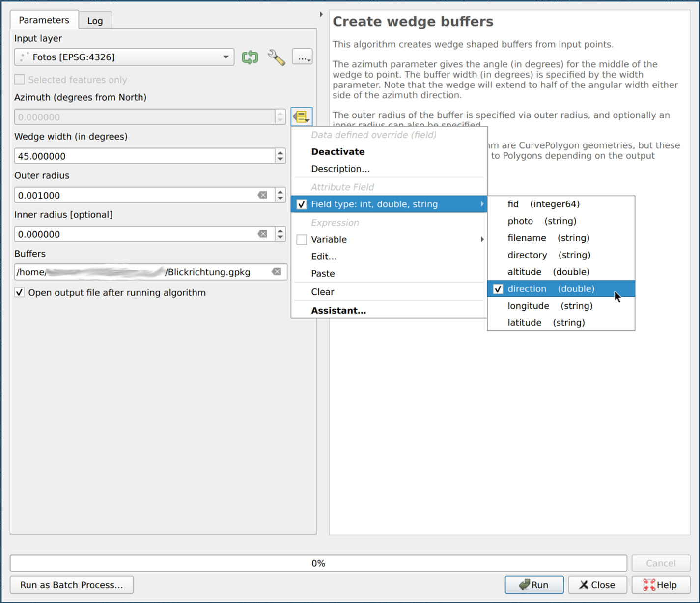Increment Wedge width using its up stepper
This screenshot has height=603, width=700.
pos(280,152)
